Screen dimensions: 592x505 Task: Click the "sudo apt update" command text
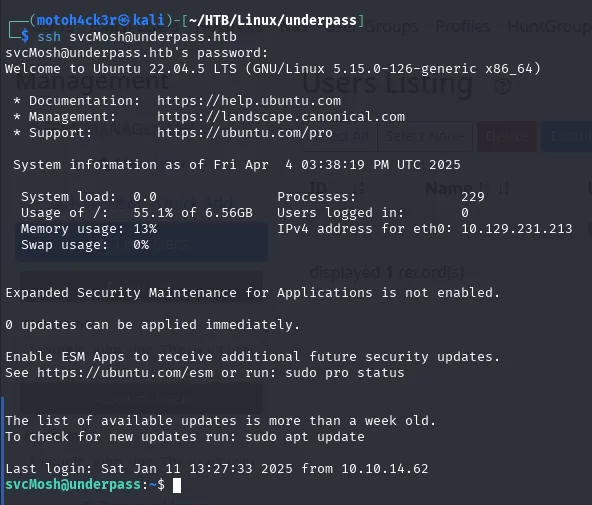click(305, 437)
